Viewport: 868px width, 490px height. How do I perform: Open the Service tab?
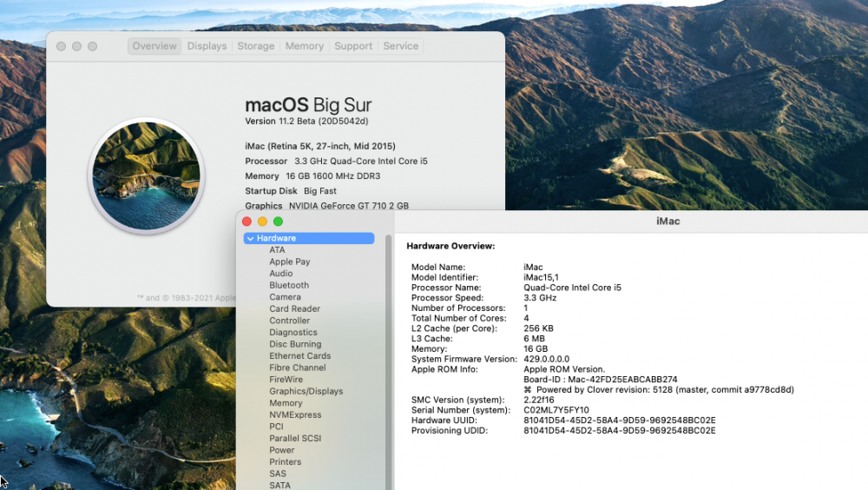tap(401, 46)
